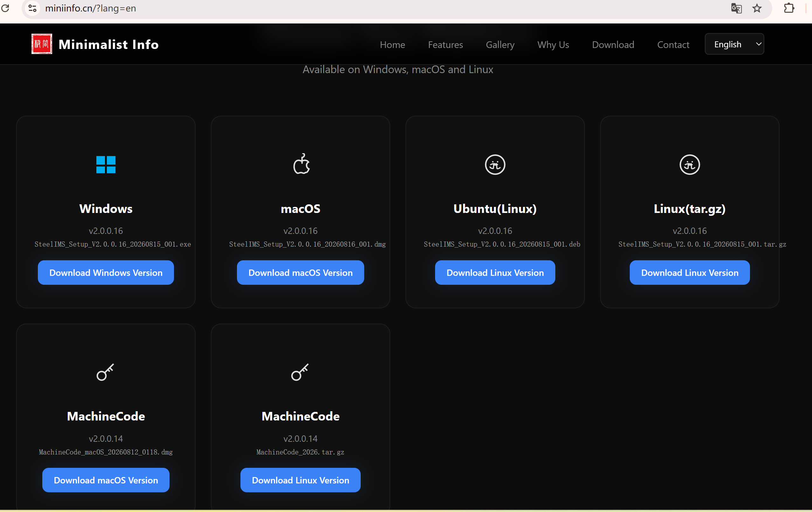The image size is (812, 512).
Task: Open the English language dropdown
Action: [734, 44]
